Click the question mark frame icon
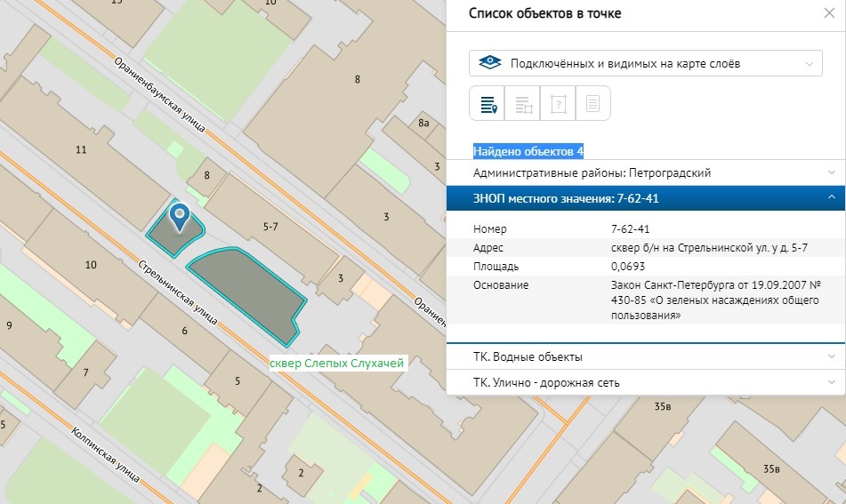Screen dimensions: 846x504 click(558, 104)
